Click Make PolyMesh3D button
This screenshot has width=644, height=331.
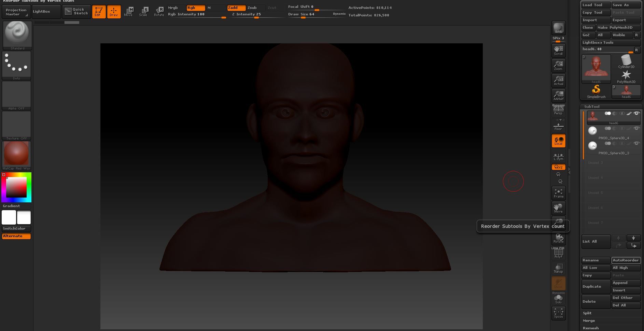click(618, 28)
